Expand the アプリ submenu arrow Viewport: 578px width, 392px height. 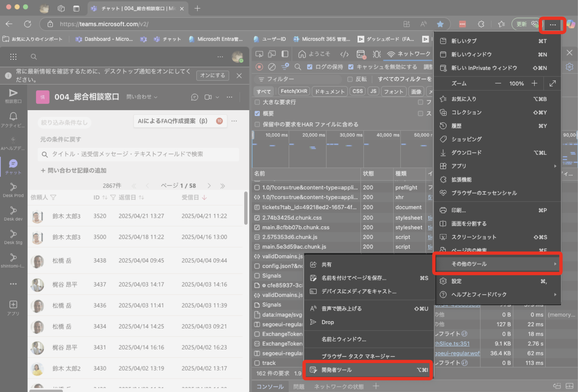tap(555, 166)
